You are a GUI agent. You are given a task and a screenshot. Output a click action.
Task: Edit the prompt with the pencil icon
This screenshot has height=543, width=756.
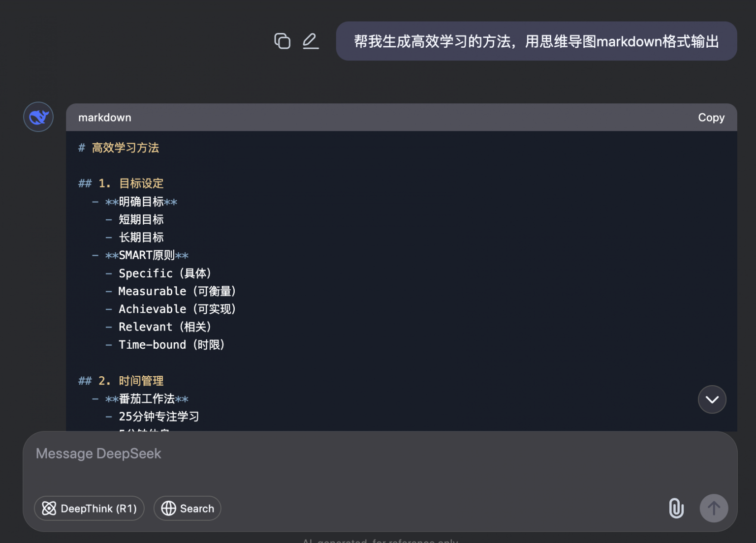311,41
